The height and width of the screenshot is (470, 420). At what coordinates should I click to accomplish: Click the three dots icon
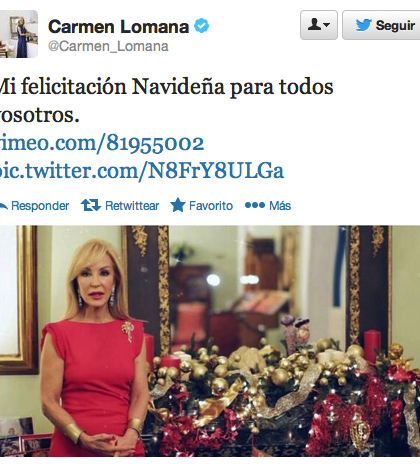pyautogui.click(x=255, y=205)
